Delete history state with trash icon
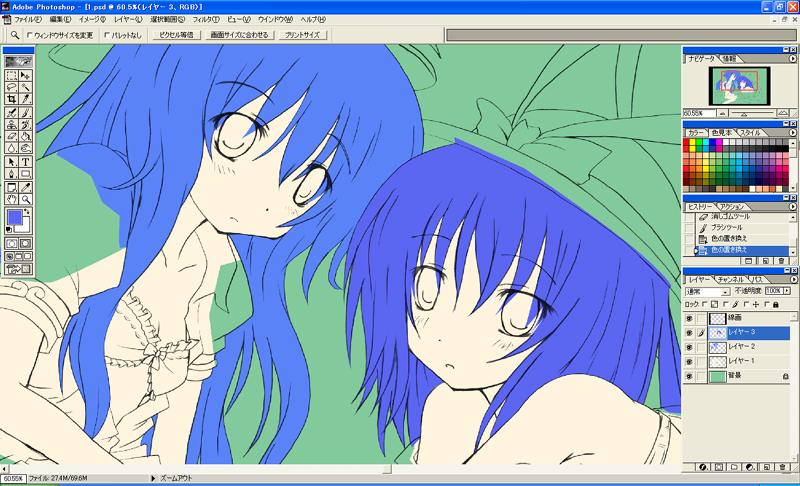800x486 pixels. click(781, 261)
